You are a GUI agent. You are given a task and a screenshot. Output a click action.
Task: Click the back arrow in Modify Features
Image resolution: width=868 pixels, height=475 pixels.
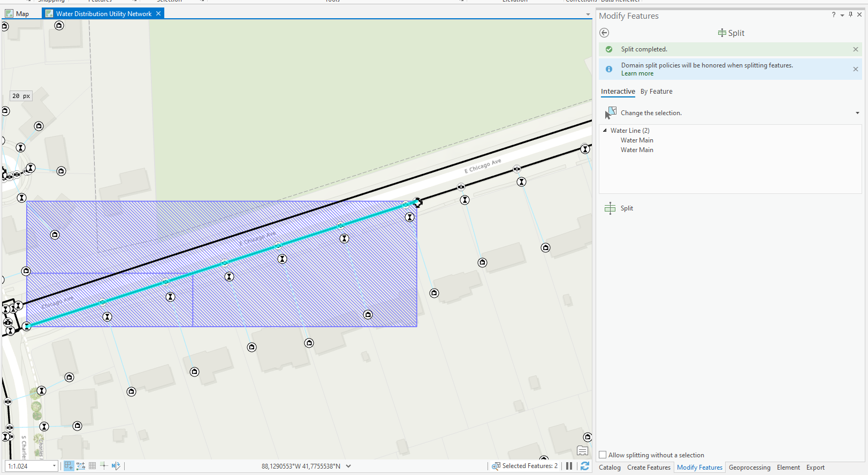604,33
